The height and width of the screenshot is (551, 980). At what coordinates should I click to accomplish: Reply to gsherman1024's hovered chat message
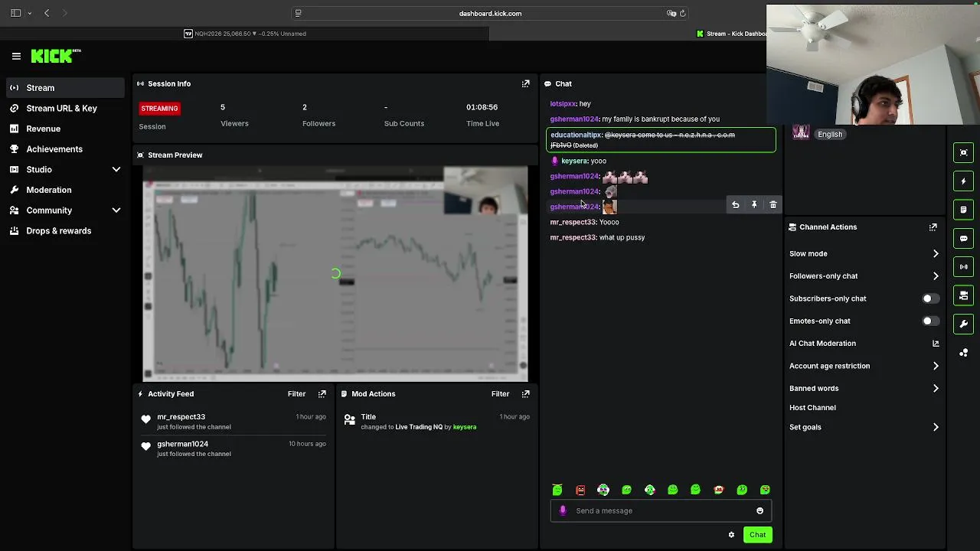pos(735,205)
